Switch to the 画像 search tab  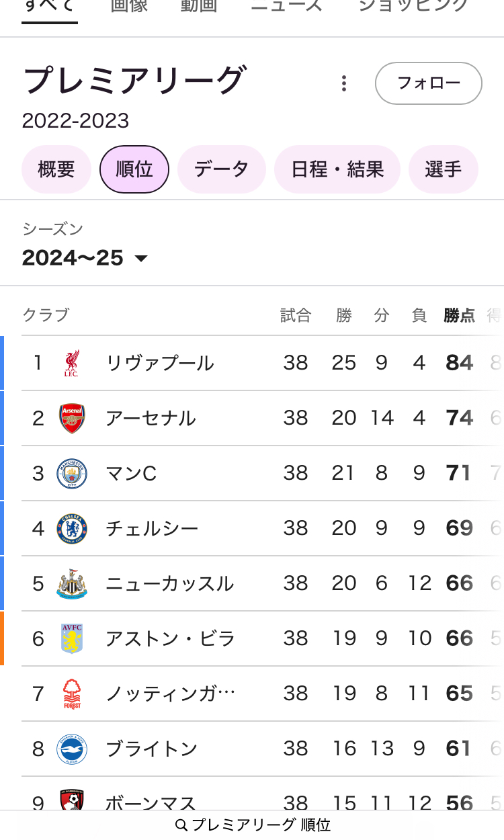point(128,7)
